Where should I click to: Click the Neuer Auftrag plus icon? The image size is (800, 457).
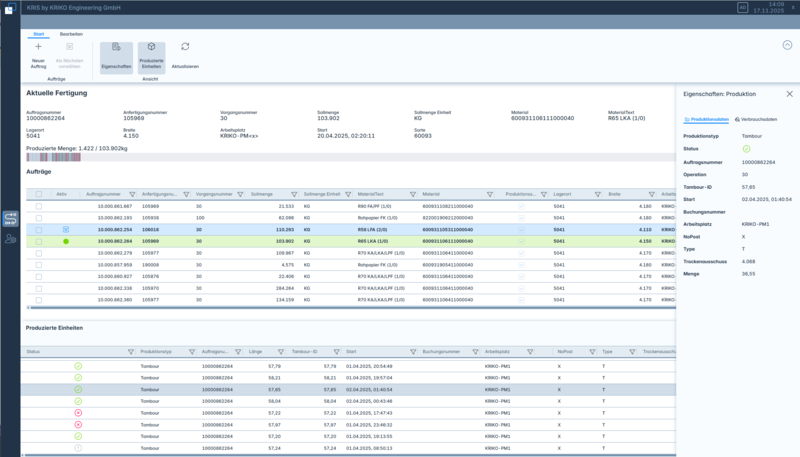coord(39,47)
